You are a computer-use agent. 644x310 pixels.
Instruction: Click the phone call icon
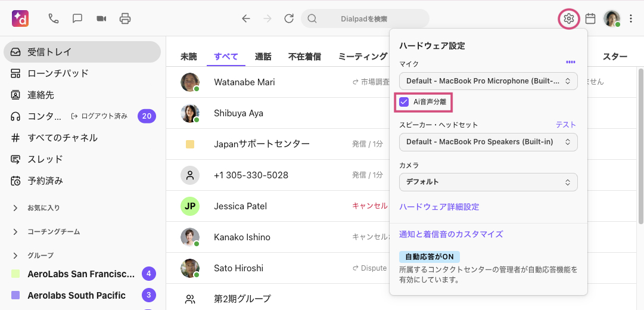[x=54, y=18]
